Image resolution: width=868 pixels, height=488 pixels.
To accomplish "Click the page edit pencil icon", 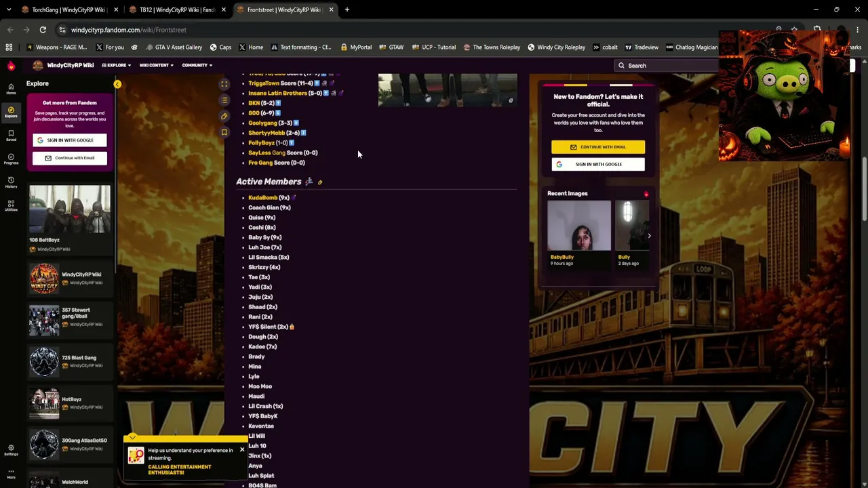I will coord(224,117).
